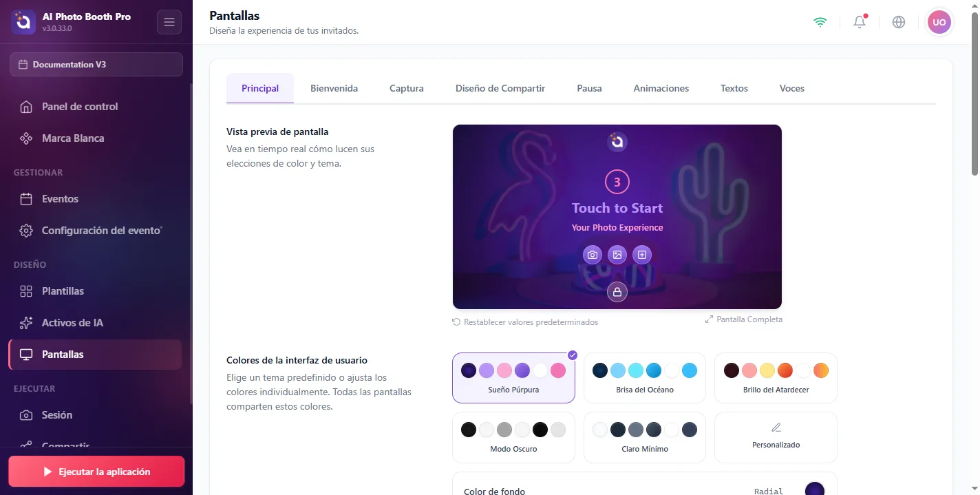The width and height of the screenshot is (980, 495).
Task: Open the Personalizado custom colors option
Action: [x=776, y=437]
